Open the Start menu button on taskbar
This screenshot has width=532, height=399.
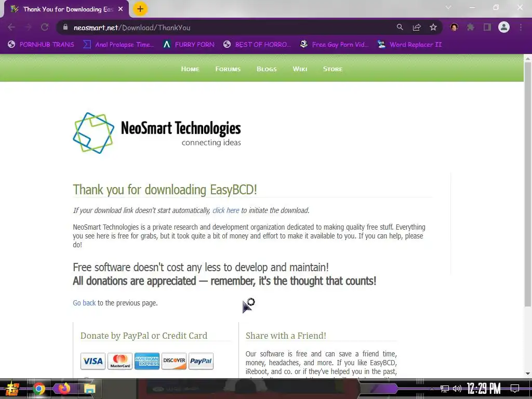pyautogui.click(x=12, y=389)
